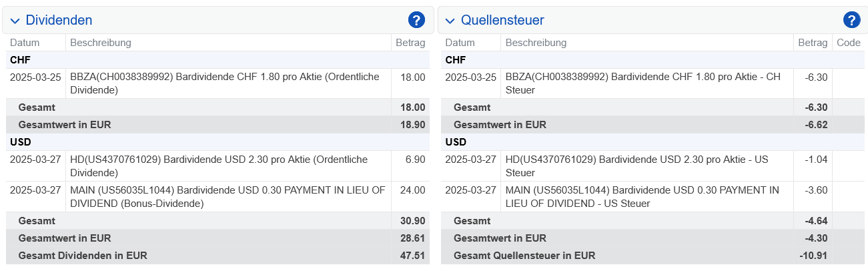Select the MAIN payment in lieu US Steuer row

pyautogui.click(x=653, y=196)
